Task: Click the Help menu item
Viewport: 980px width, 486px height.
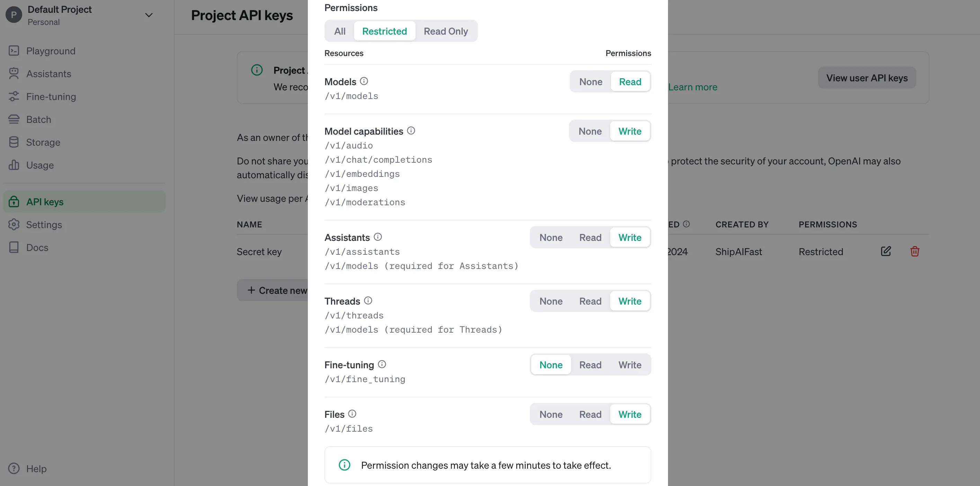Action: coord(36,468)
